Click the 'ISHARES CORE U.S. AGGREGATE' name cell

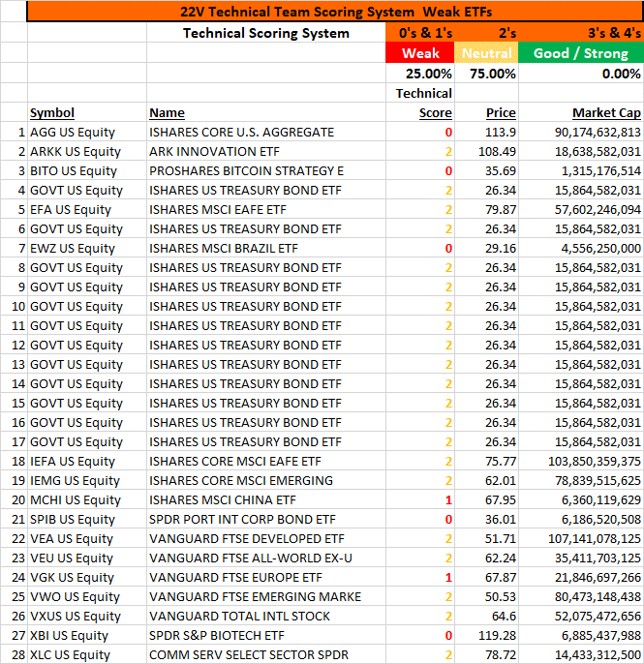(x=266, y=132)
